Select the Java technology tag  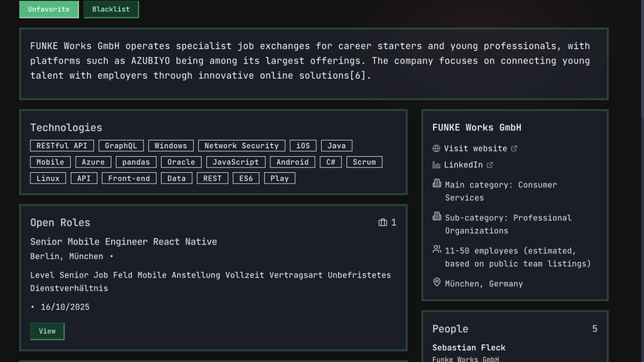[x=336, y=146]
